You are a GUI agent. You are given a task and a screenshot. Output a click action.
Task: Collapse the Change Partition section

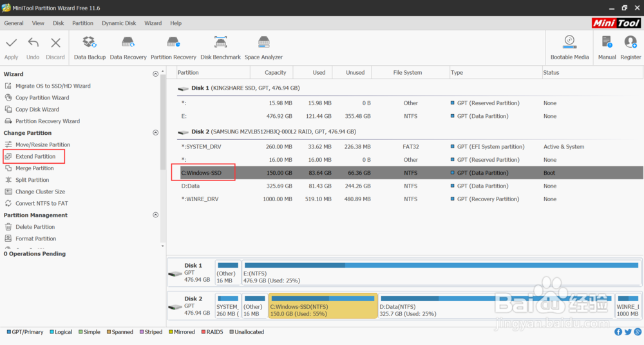(x=155, y=133)
